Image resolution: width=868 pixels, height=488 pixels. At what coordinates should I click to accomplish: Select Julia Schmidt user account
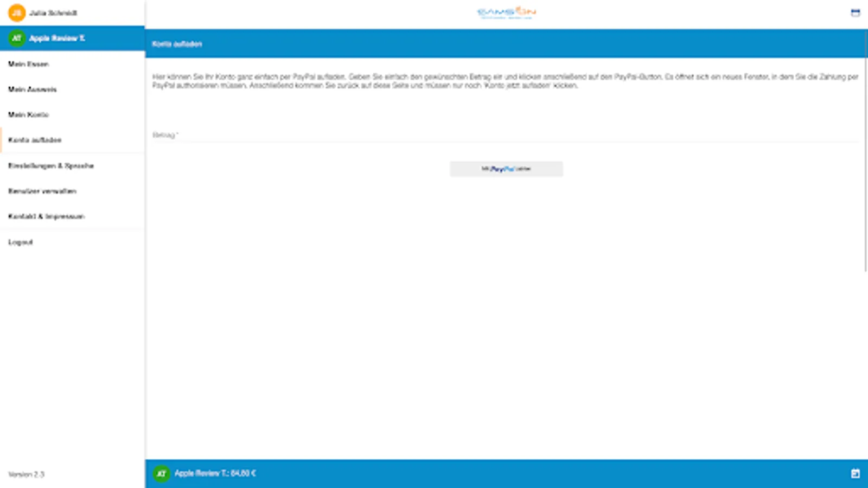[72, 12]
